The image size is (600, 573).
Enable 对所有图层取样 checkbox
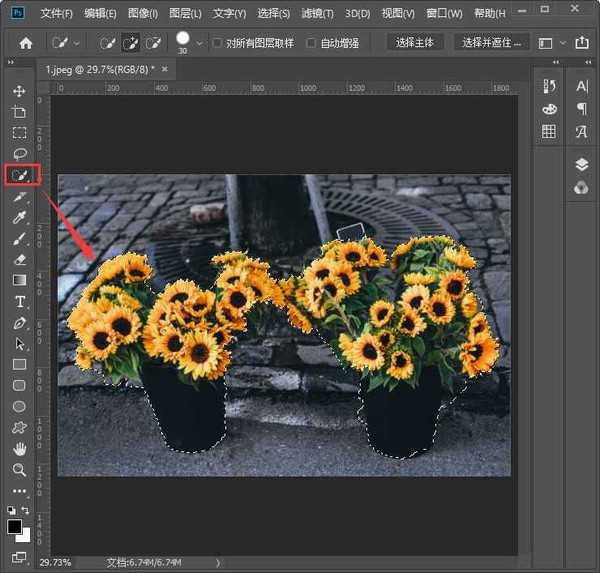click(218, 43)
